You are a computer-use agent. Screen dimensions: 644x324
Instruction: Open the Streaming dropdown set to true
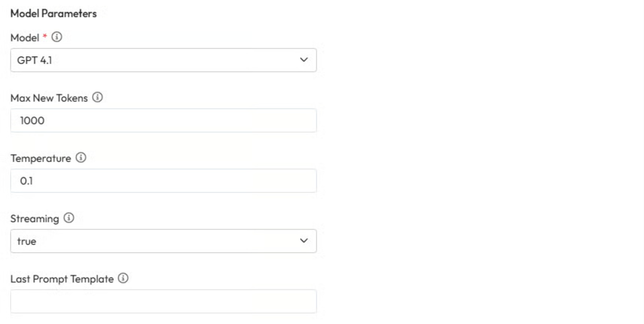coord(164,241)
